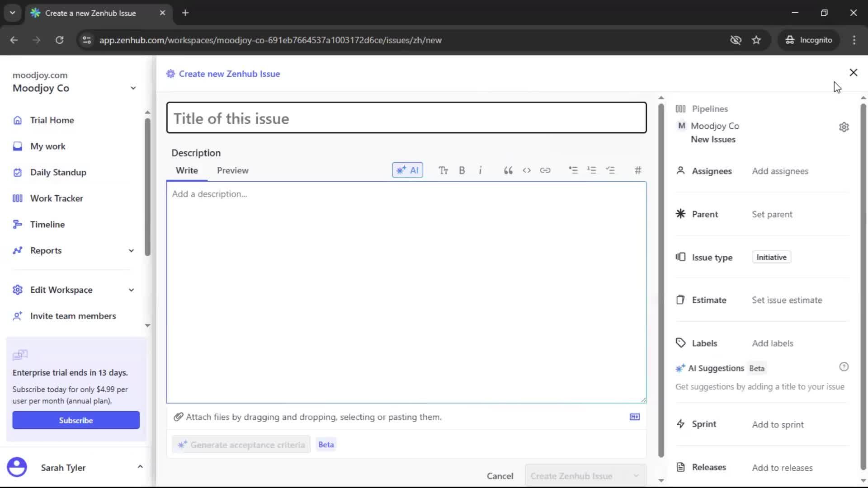
Task: Change the Initiative issue type
Action: point(771,257)
